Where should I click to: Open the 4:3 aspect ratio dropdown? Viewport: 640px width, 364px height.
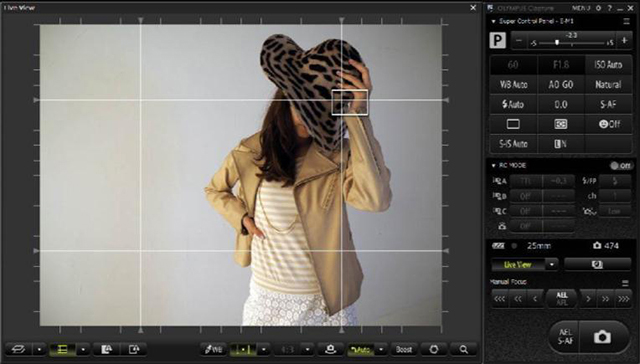pyautogui.click(x=307, y=349)
